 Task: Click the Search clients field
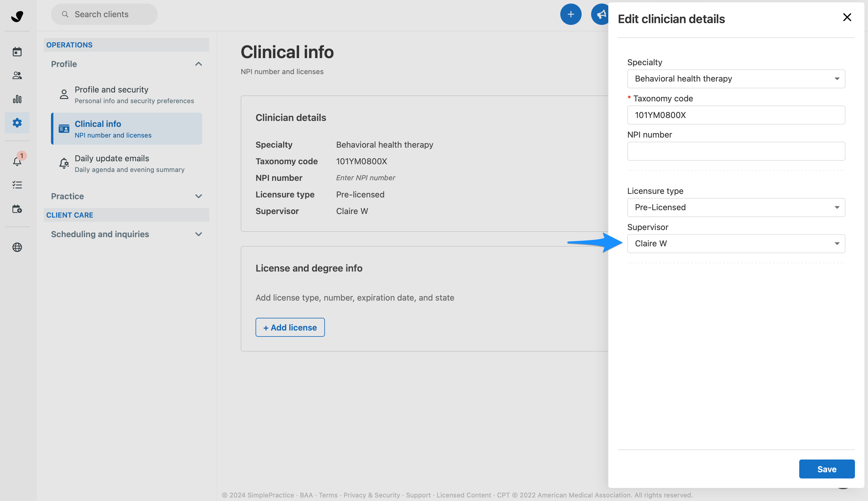click(104, 14)
